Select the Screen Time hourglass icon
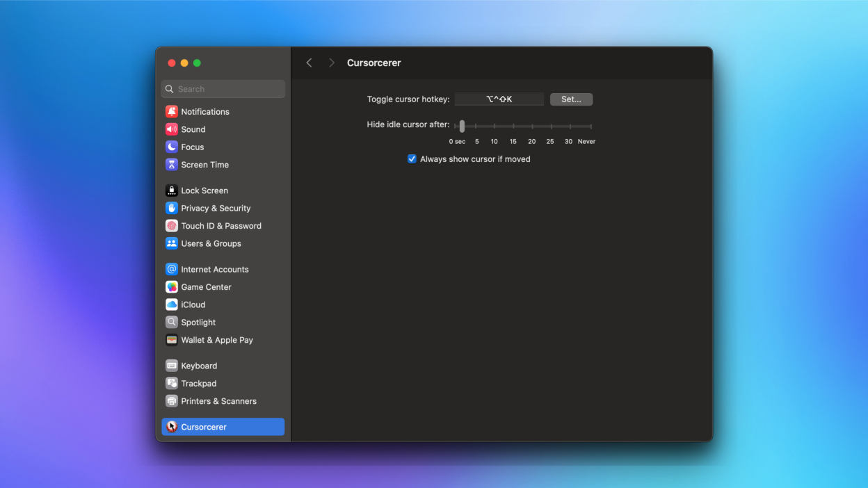Viewport: 868px width, 488px height. click(x=172, y=165)
